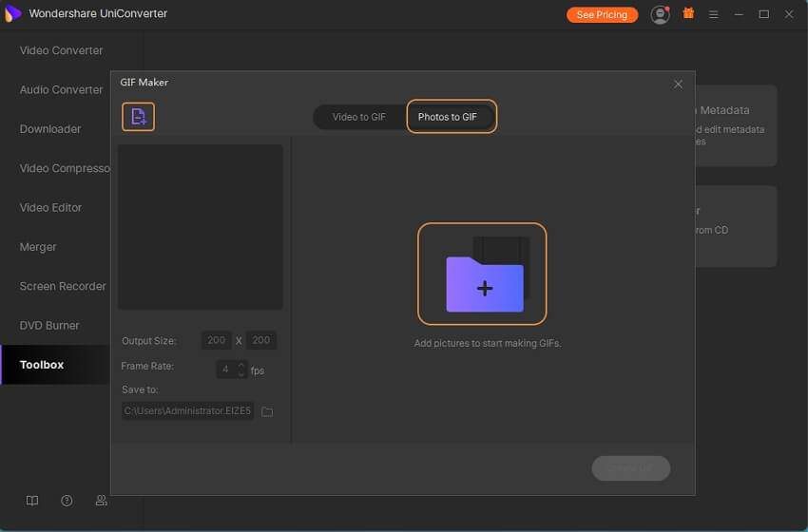Open the user guide book icon
This screenshot has height=532, width=808.
click(x=32, y=501)
